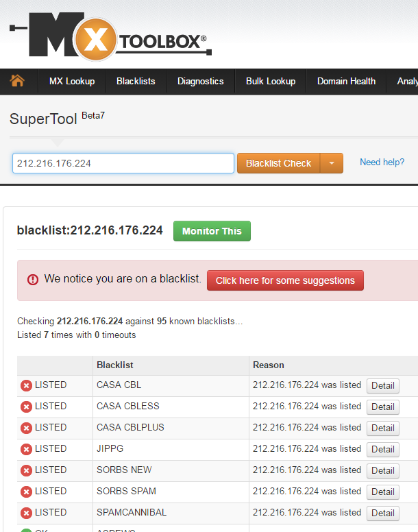The image size is (418, 532).
Task: Go to home via house icon
Action: [x=17, y=81]
